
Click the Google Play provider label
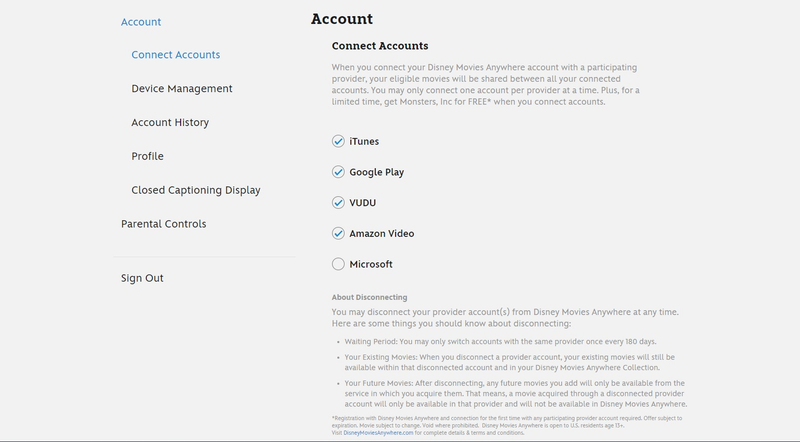click(x=377, y=173)
